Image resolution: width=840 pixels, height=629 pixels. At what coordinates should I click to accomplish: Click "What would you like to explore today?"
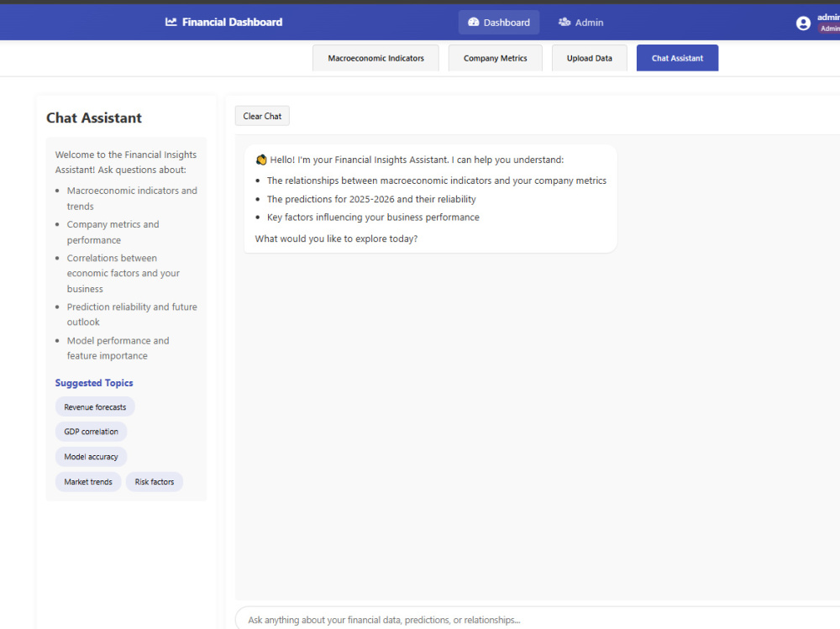[336, 238]
